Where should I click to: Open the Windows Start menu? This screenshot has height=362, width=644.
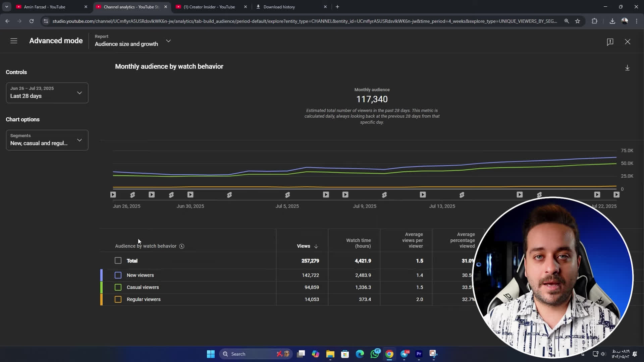point(211,354)
